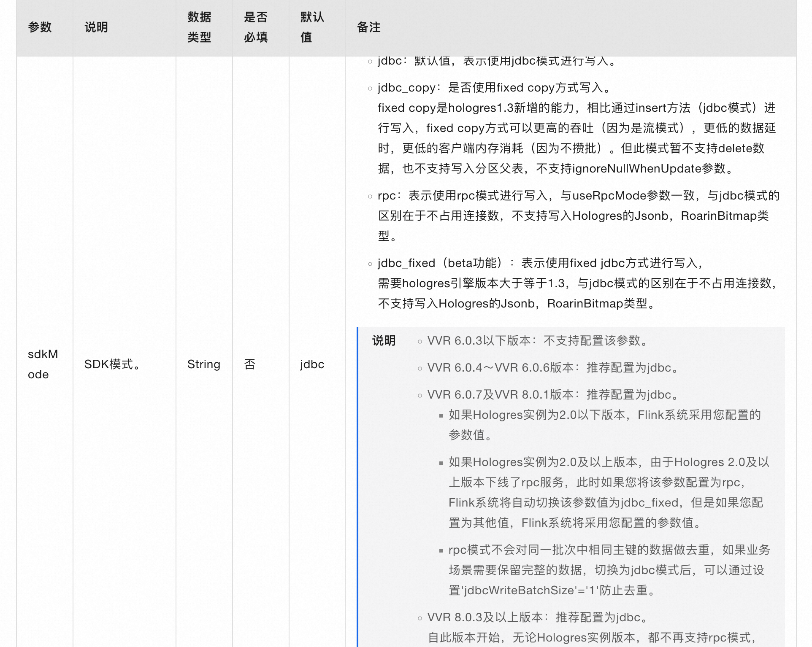Click the 默认值 column header
The height and width of the screenshot is (647, 812).
point(312,27)
